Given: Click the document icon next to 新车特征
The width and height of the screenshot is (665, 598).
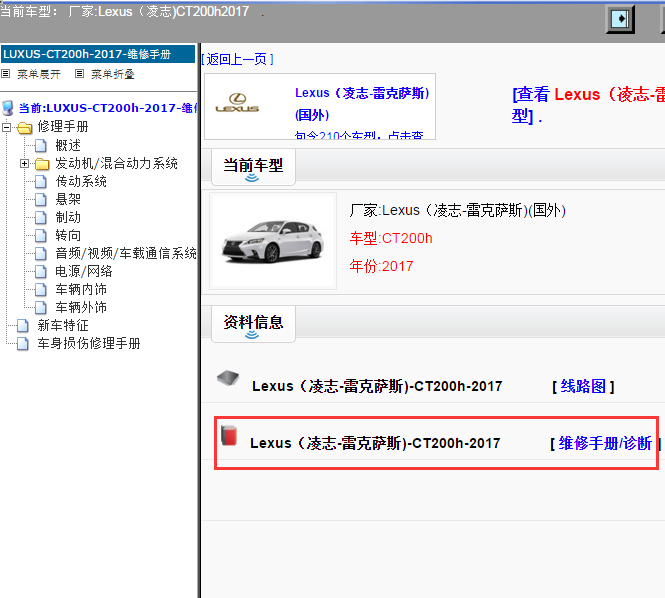Looking at the screenshot, I should pyautogui.click(x=23, y=326).
